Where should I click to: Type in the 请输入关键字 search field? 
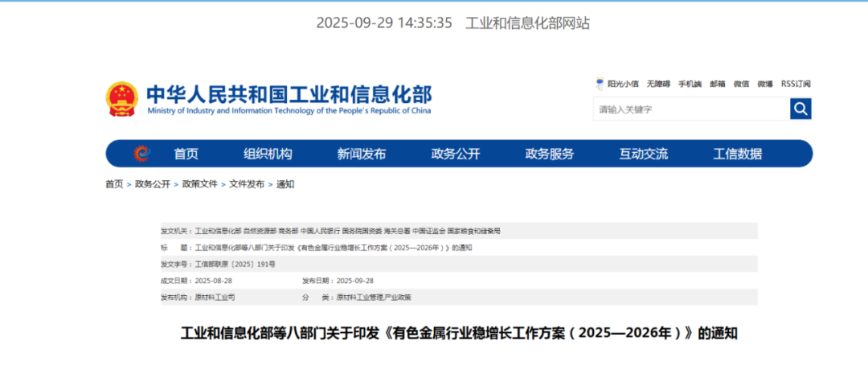pyautogui.click(x=691, y=109)
